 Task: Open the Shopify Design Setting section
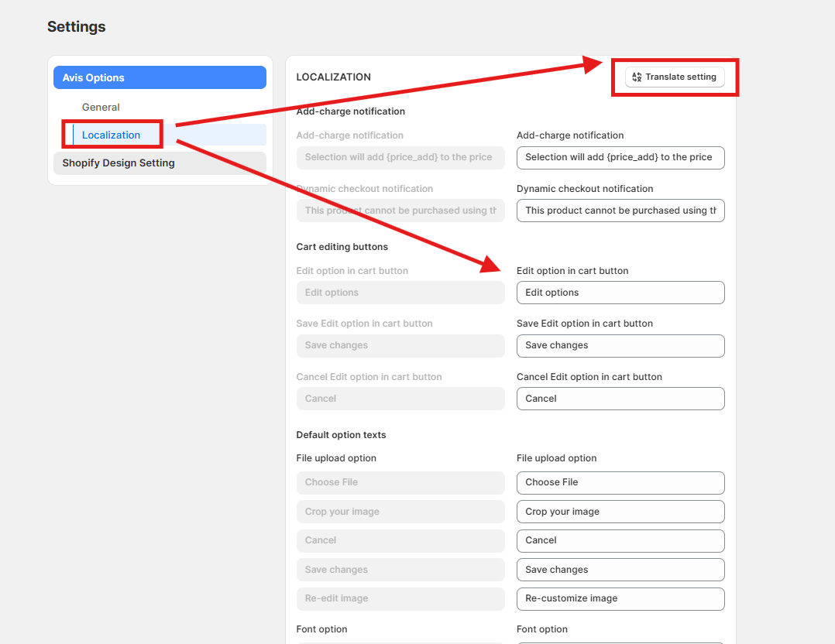(160, 163)
